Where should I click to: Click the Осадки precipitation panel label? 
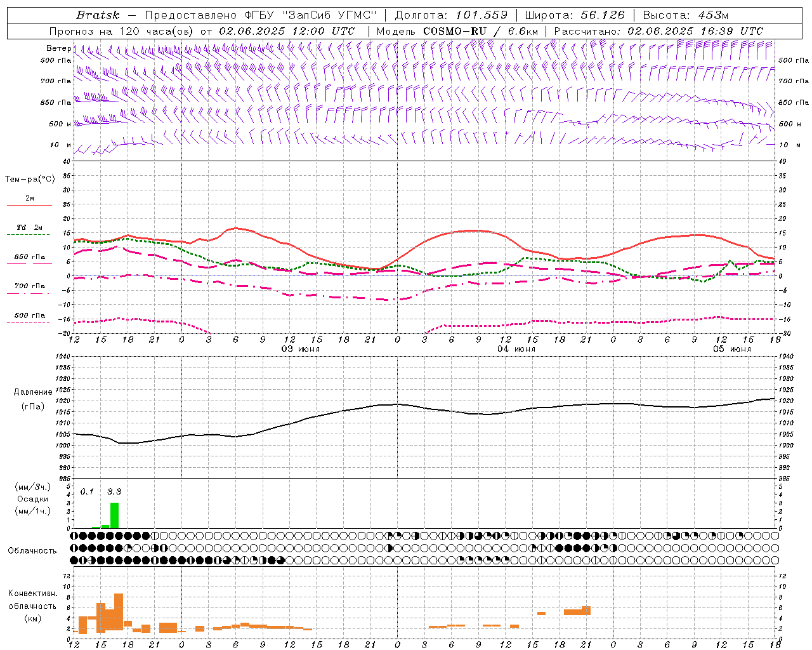tap(32, 499)
